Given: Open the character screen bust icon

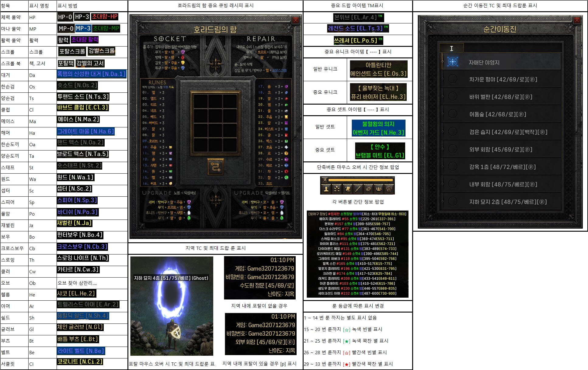Looking at the screenshot, I should tap(326, 189).
